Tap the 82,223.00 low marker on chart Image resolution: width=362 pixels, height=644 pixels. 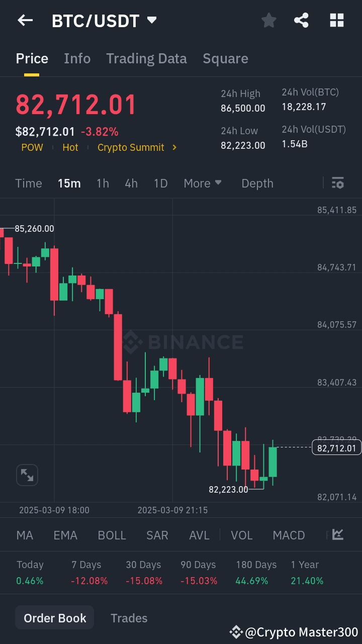(228, 489)
